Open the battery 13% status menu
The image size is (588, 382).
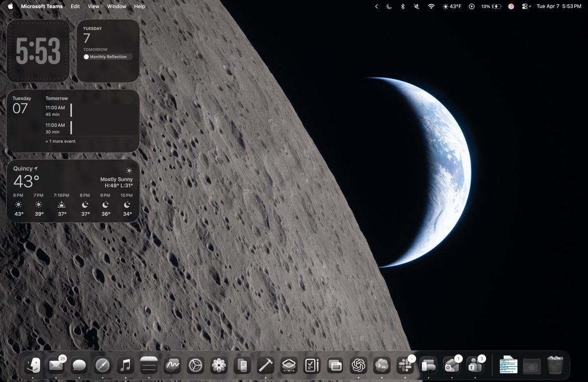pos(491,6)
